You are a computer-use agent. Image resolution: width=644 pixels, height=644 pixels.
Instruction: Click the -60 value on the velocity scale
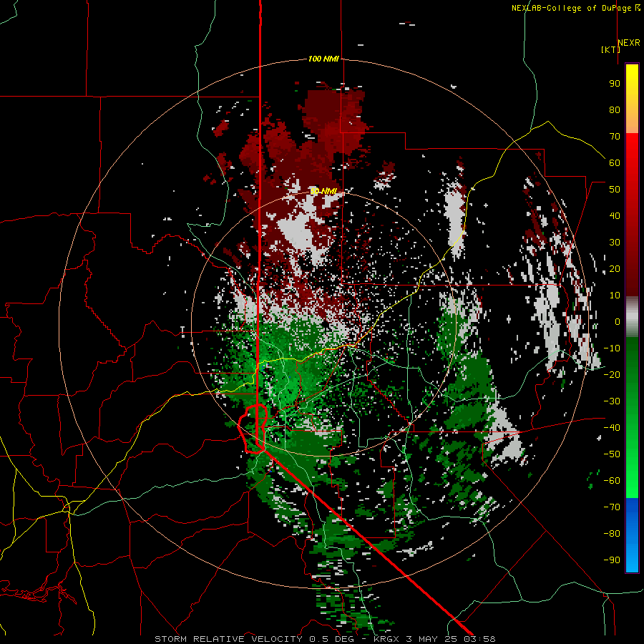[612, 481]
